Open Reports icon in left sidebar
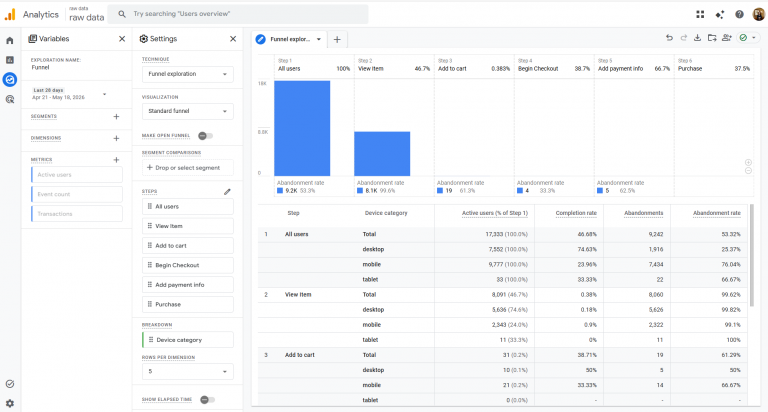Screen dimensions: 768x412 10,60
